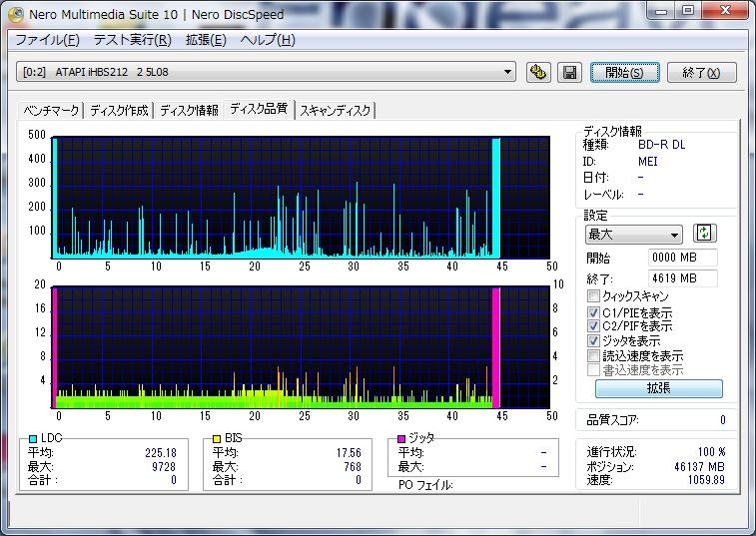Minimize the Nero DiscSpeed window

[660, 11]
